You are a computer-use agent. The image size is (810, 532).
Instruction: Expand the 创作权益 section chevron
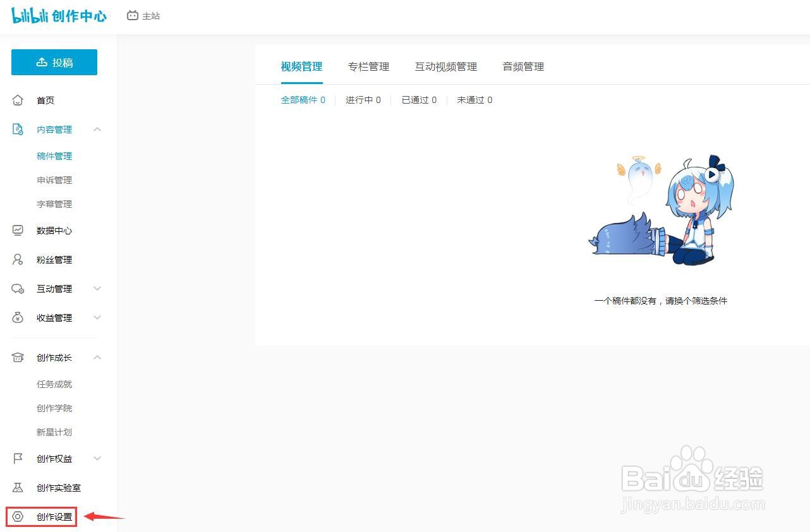[97, 459]
